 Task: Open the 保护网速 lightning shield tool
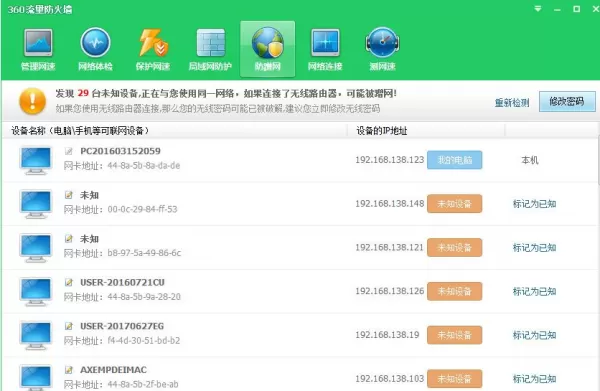[153, 50]
